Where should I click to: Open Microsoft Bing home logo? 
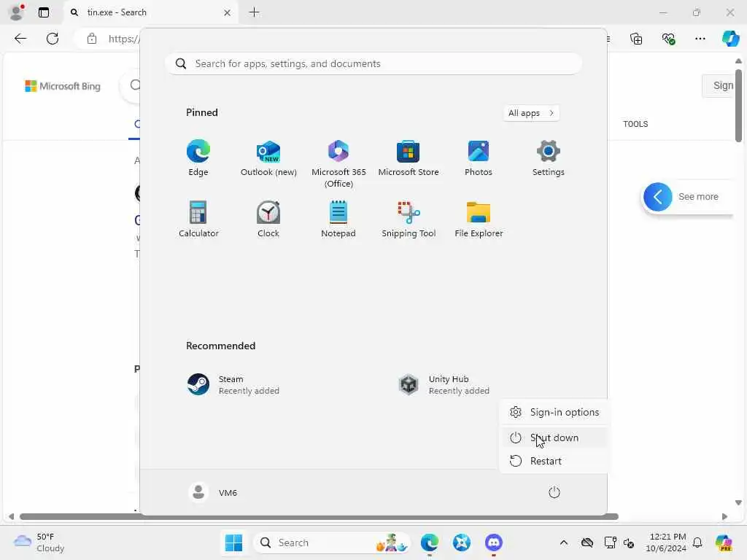click(63, 86)
